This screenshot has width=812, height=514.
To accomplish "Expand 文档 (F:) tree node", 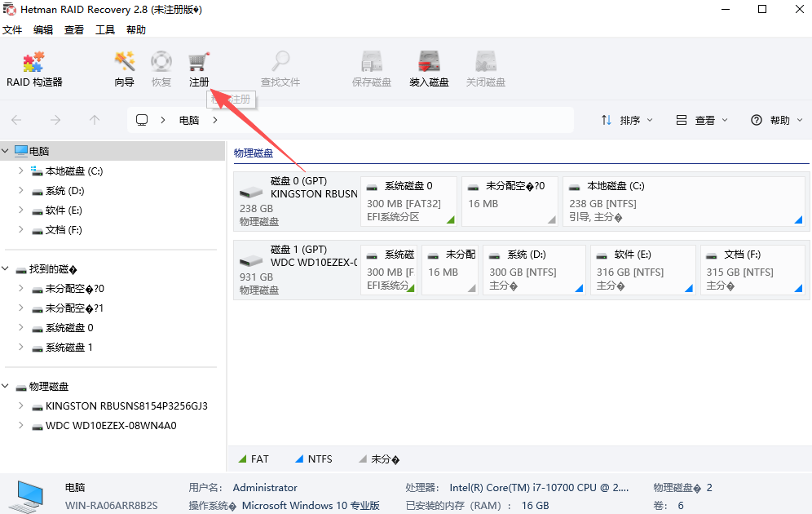I will (x=20, y=229).
